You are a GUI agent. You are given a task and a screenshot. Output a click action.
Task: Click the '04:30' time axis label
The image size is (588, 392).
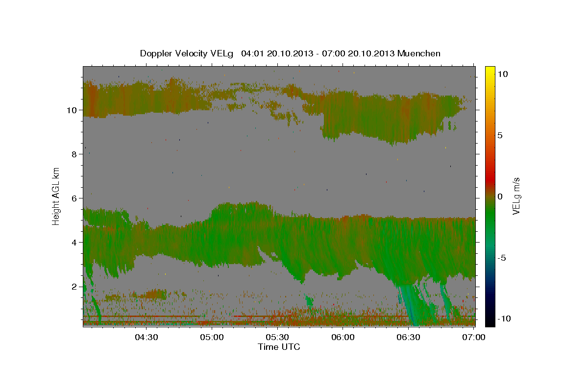pyautogui.click(x=146, y=337)
